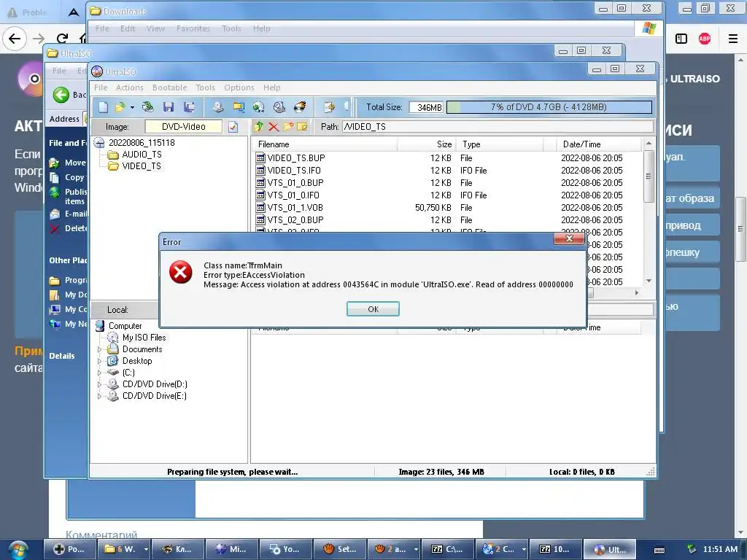This screenshot has width=747, height=560.
Task: Expand the Desktop node
Action: [x=99, y=361]
